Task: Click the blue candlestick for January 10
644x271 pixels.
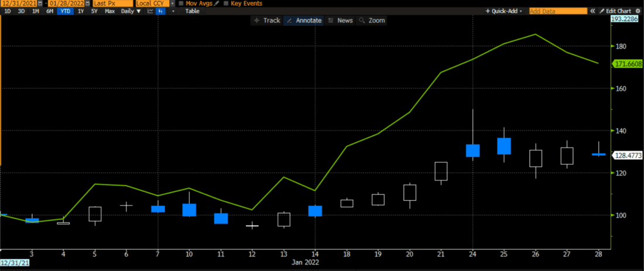Action: pyautogui.click(x=189, y=210)
